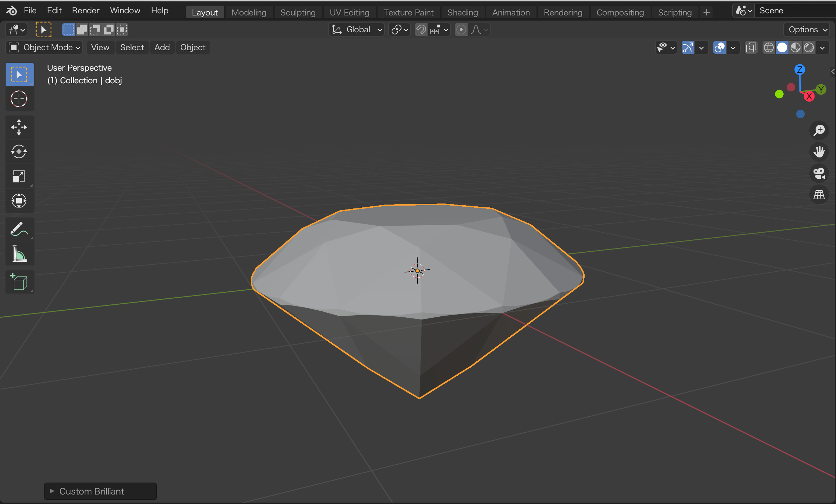Select the Annotate pencil tool

click(x=19, y=229)
